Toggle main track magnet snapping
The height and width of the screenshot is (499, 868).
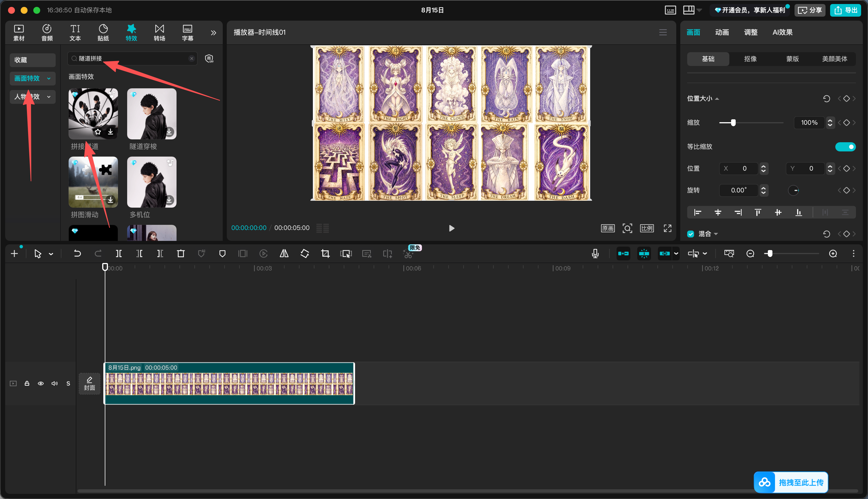(x=623, y=254)
